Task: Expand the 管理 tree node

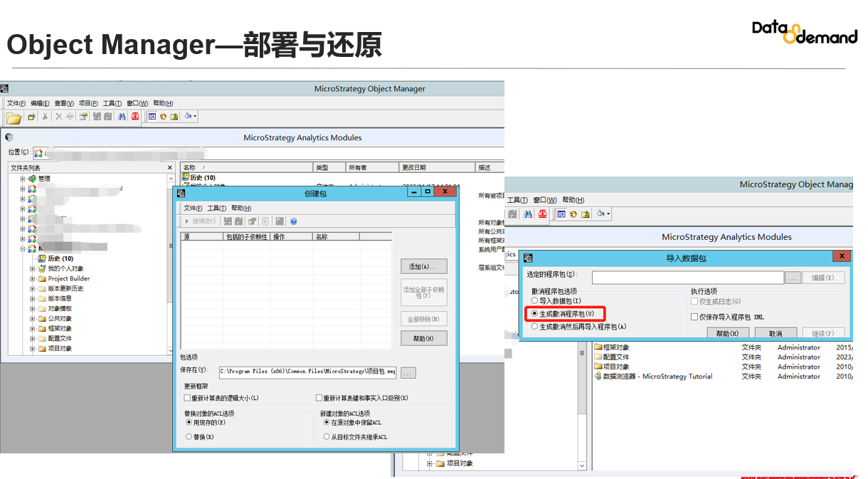Action: pyautogui.click(x=22, y=179)
